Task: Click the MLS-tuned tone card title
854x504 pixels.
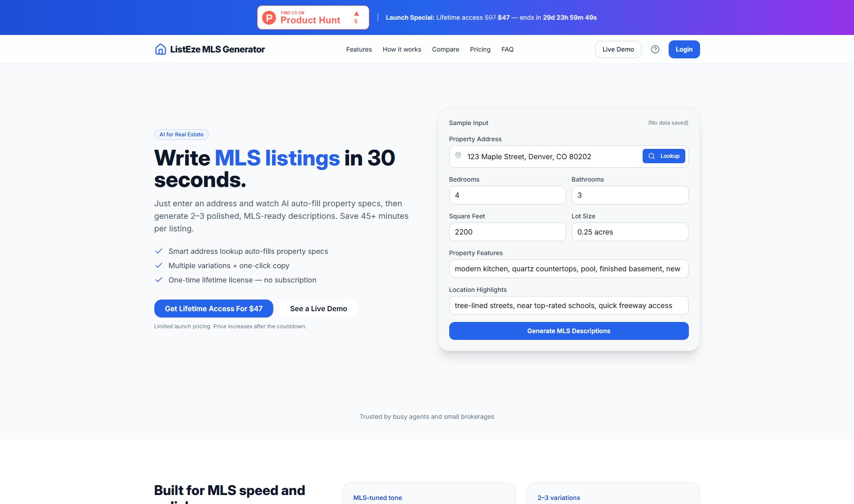Action: 377,498
